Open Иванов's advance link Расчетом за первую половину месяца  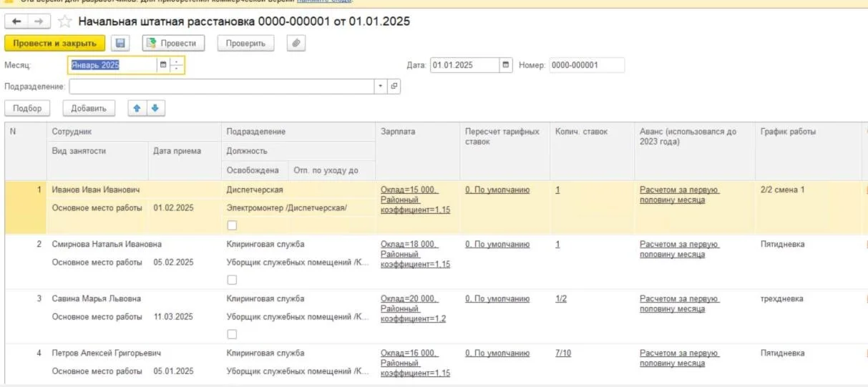tap(679, 195)
